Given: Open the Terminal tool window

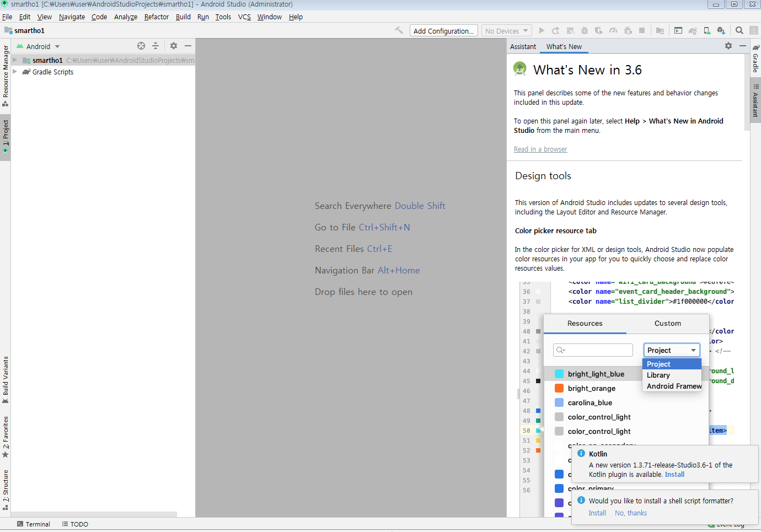Looking at the screenshot, I should (x=34, y=524).
